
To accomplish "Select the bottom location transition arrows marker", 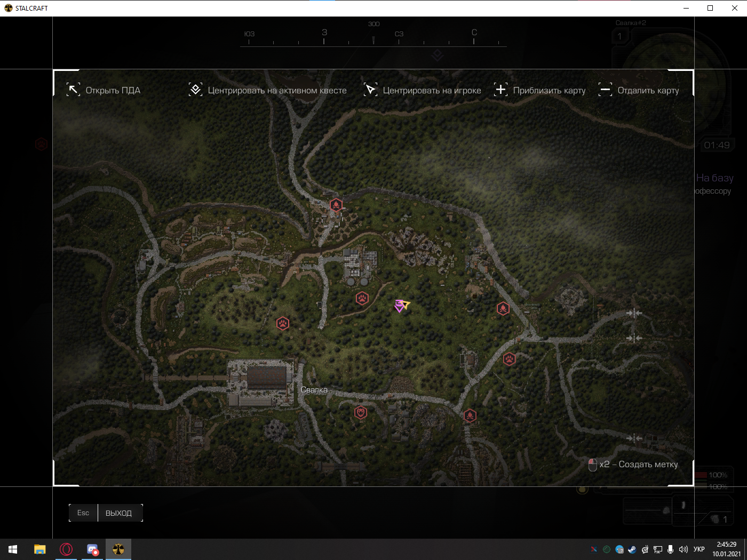I will [x=634, y=438].
